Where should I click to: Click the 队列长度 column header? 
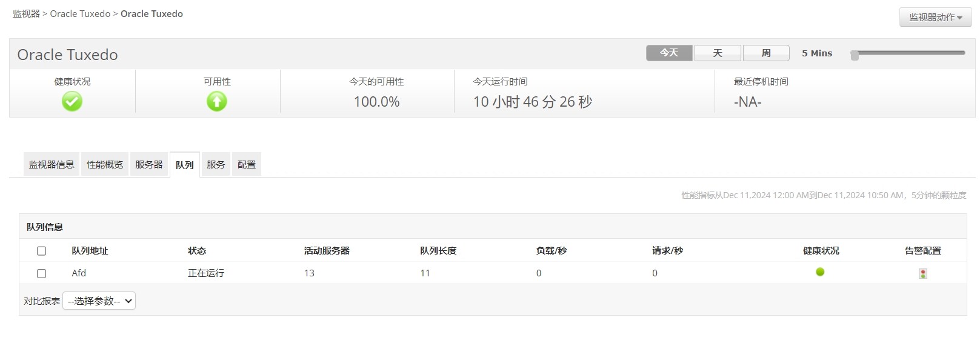click(x=438, y=251)
